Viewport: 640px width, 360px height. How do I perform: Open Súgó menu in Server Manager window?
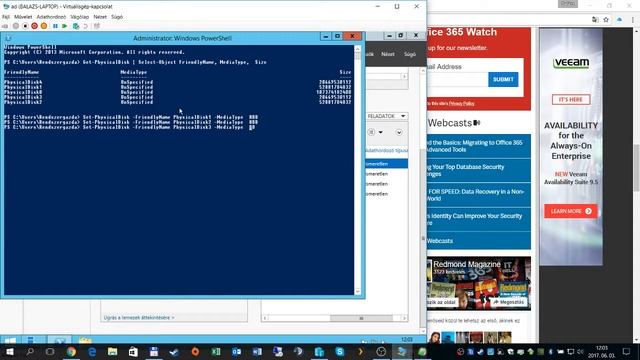409,54
